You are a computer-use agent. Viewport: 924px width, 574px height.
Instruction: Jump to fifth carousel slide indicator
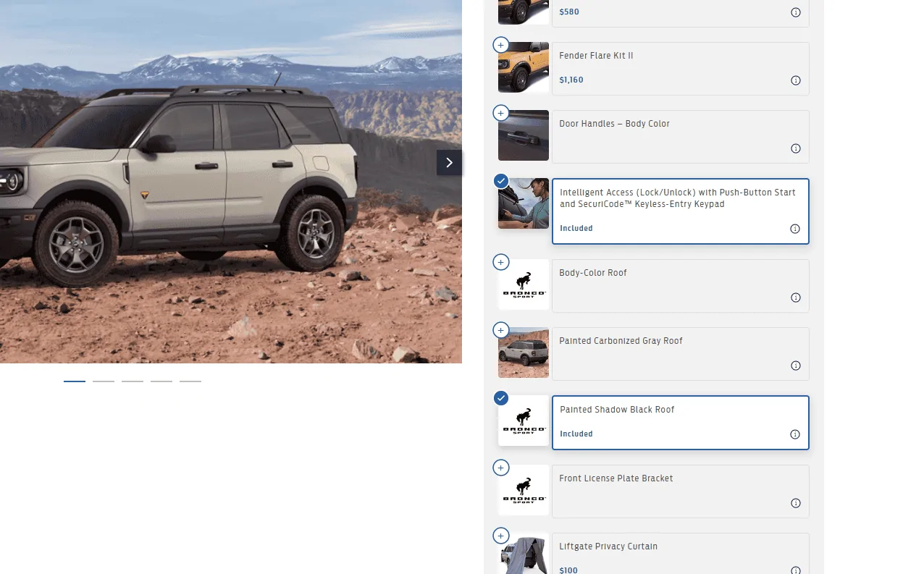(x=190, y=381)
